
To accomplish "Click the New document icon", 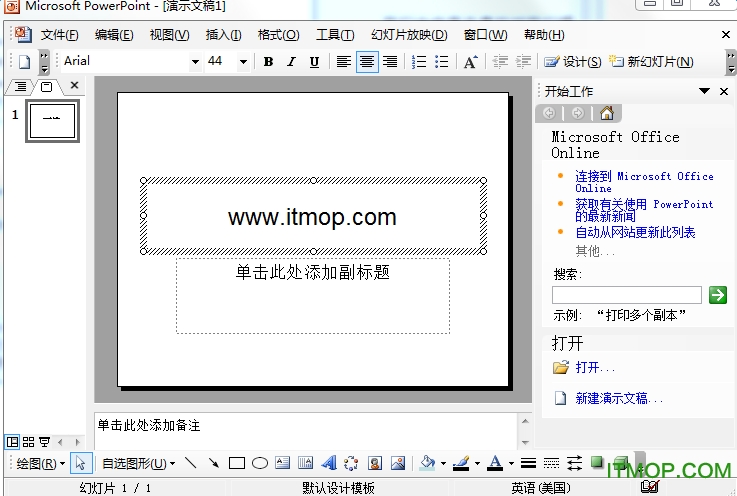I will click(24, 62).
